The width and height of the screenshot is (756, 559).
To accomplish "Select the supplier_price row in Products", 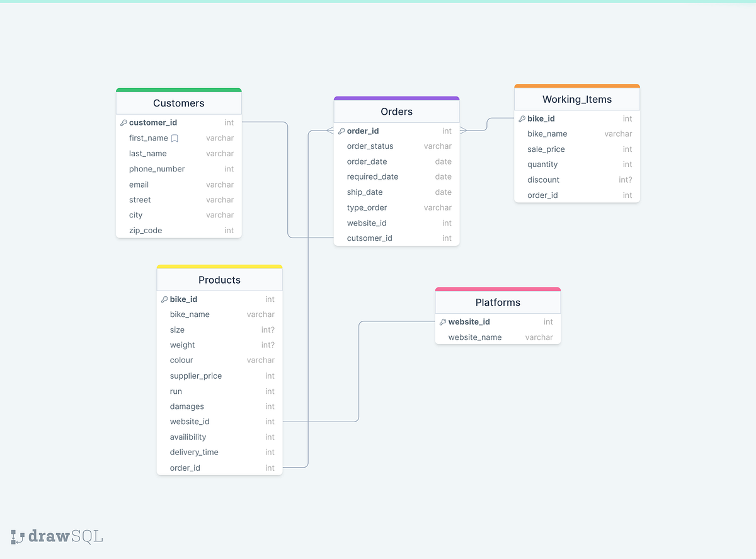I will tap(219, 376).
